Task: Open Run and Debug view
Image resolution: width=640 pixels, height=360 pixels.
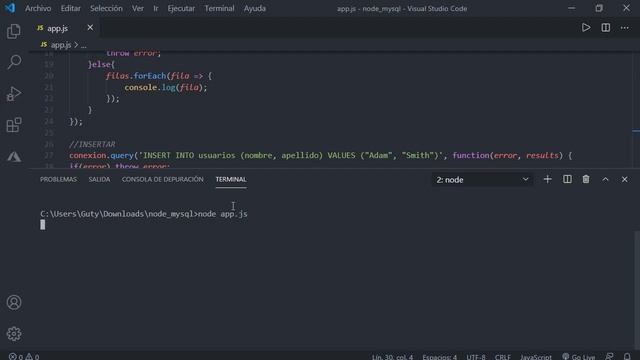Action: [14, 94]
